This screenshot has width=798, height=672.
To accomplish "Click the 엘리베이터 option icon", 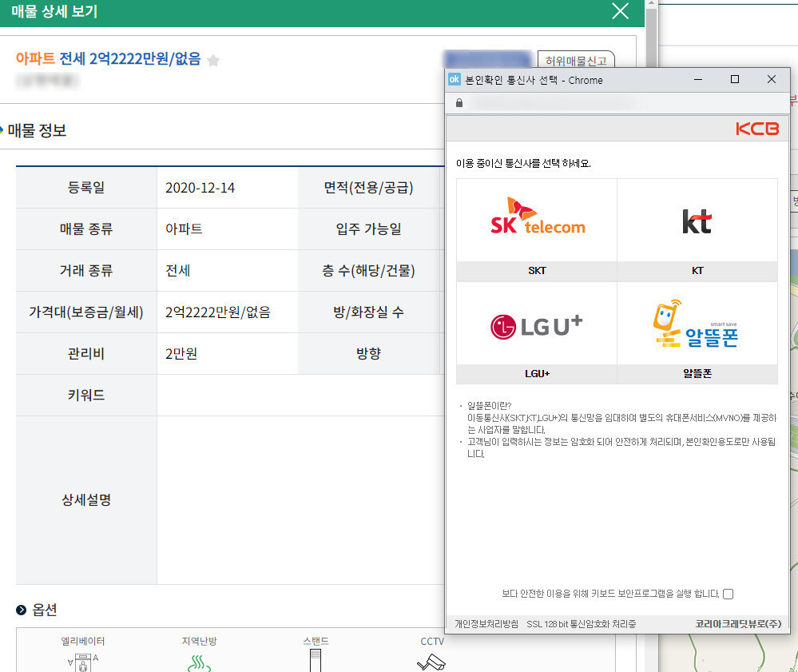I will click(x=83, y=662).
